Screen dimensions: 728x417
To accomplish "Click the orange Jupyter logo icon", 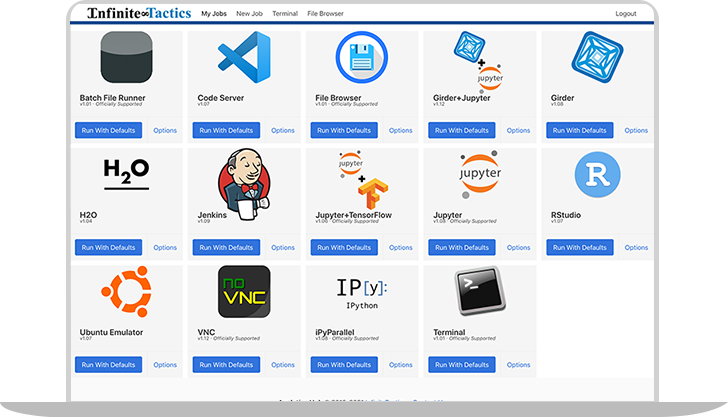I will pos(480,174).
